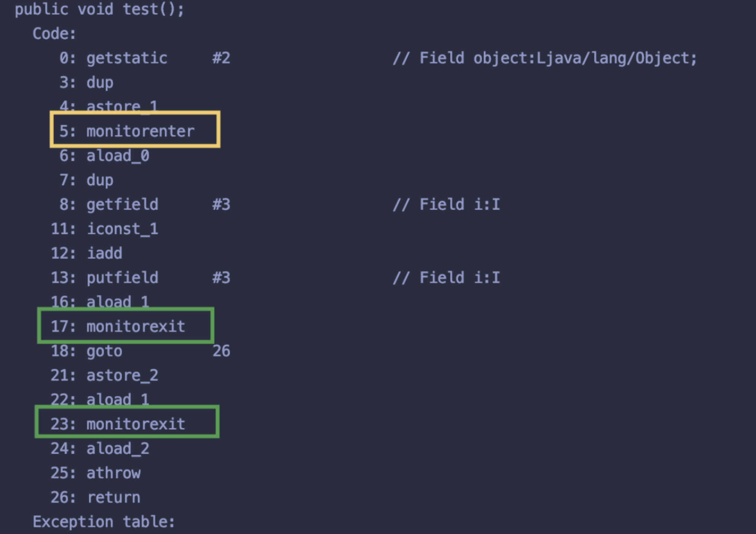Click the monitorexit instruction at offset 23
The image size is (756, 534).
135,424
